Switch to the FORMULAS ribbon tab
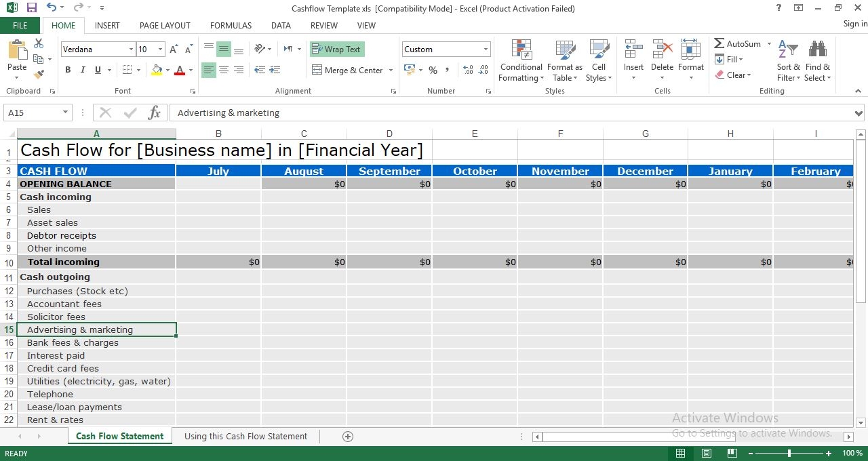This screenshot has height=461, width=868. click(231, 25)
